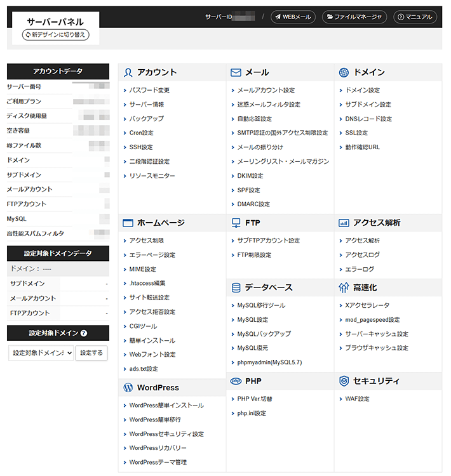Viewport: 451px width, 476px height.
Task: Open MIME設定
Action: pyautogui.click(x=142, y=269)
